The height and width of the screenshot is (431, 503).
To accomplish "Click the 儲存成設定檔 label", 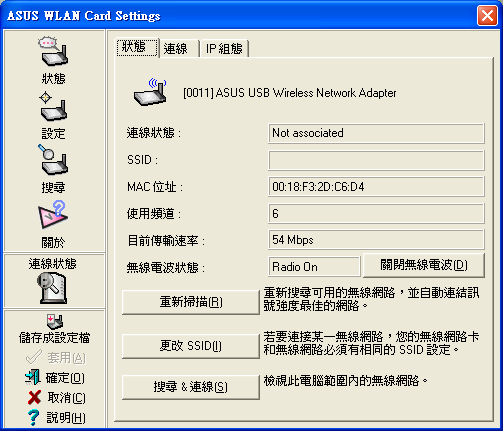I will pos(54,338).
